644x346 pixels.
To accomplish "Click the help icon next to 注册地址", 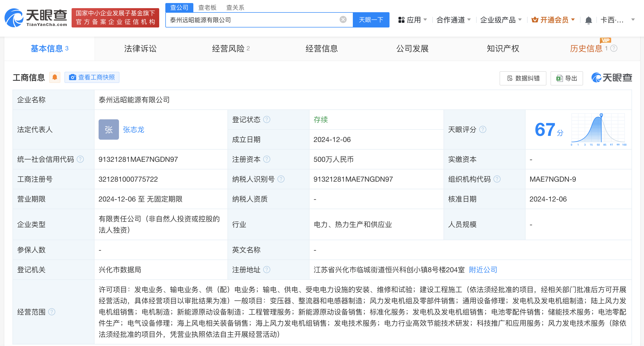I will pos(267,270).
